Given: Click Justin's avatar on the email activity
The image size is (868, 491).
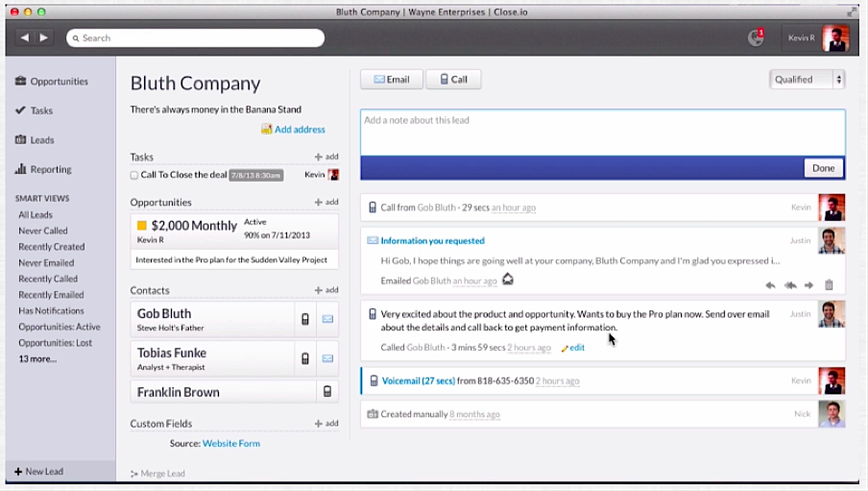Looking at the screenshot, I should (x=832, y=240).
